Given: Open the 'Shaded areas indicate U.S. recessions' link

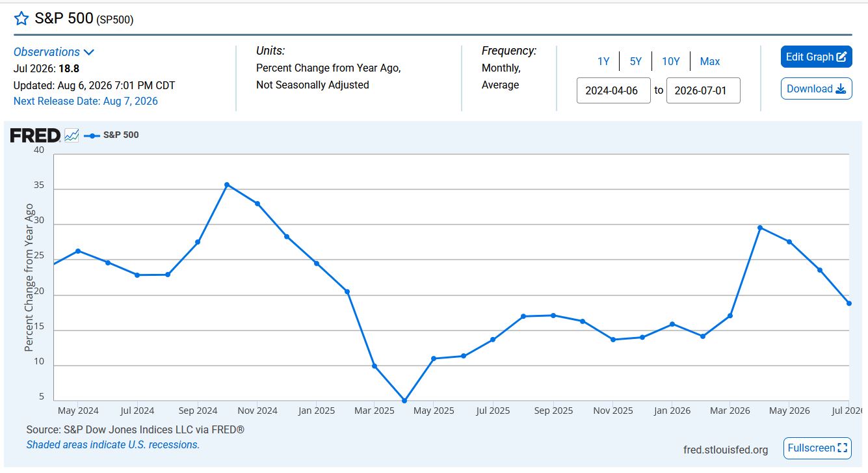Looking at the screenshot, I should coord(113,445).
